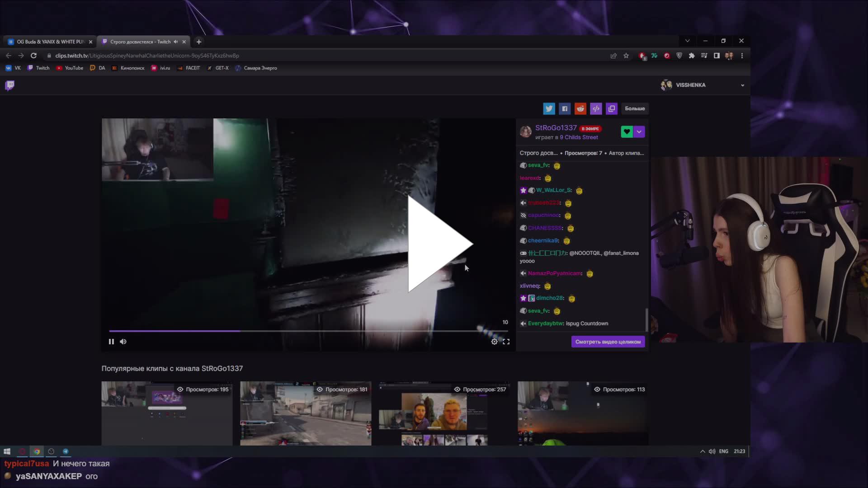Click Смотреть видео целиком button
Viewport: 868px width, 488px height.
click(x=608, y=342)
